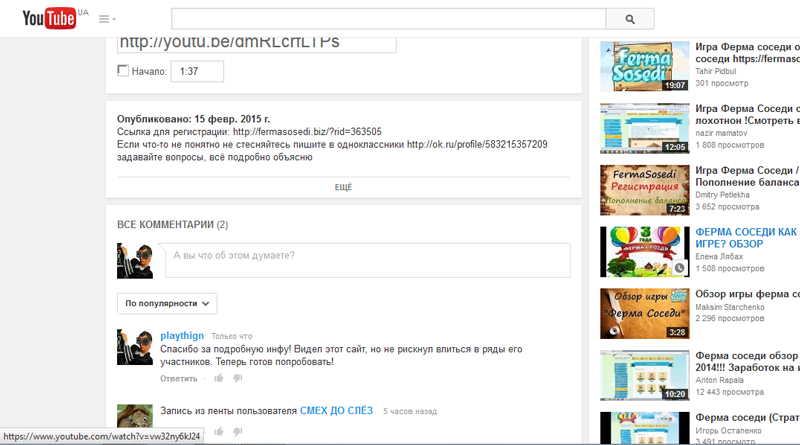Open 'Обзор игры ферма' title by Maksim Starchenko

[747, 294]
